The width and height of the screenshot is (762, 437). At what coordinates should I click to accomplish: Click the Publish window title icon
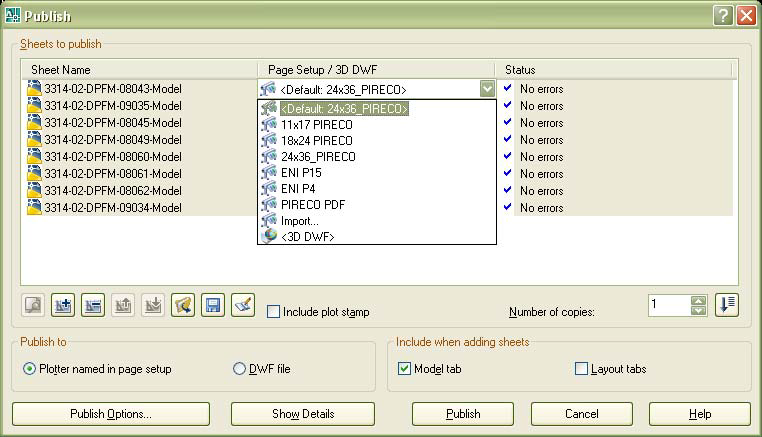13,16
